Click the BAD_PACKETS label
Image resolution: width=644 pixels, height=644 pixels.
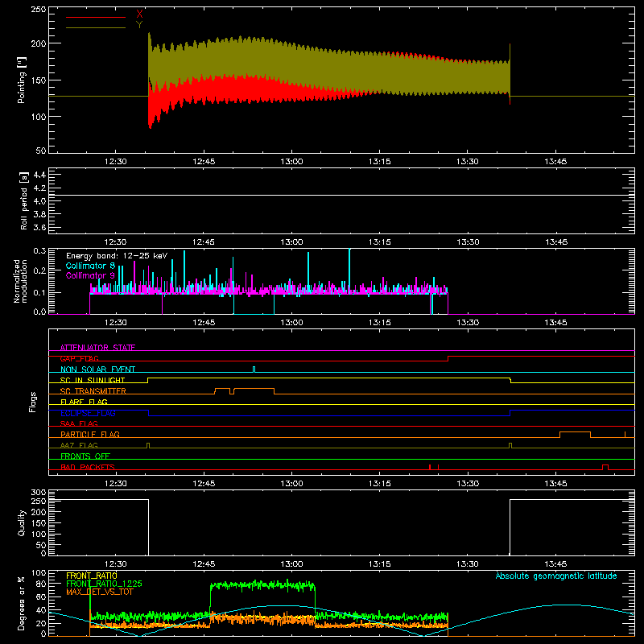88,467
